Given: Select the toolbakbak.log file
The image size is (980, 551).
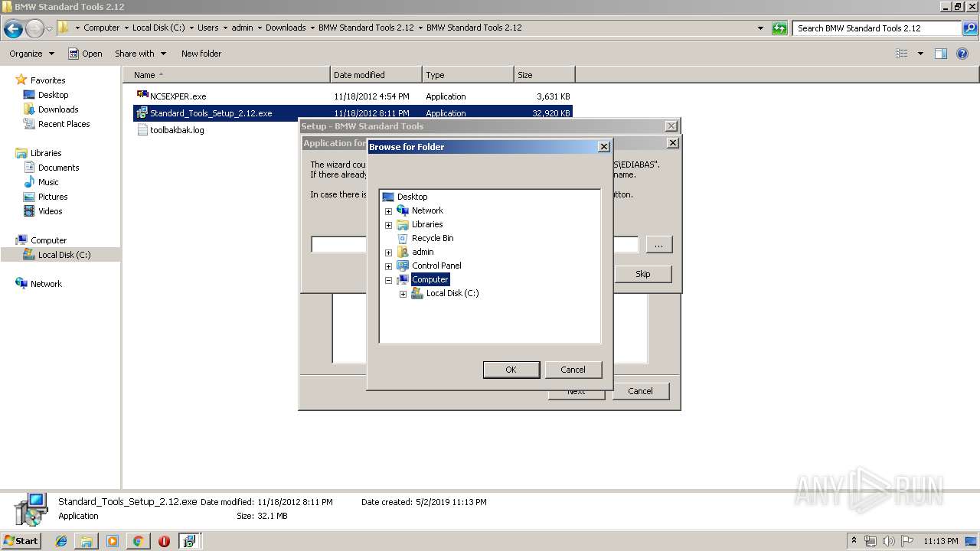Looking at the screenshot, I should [177, 130].
